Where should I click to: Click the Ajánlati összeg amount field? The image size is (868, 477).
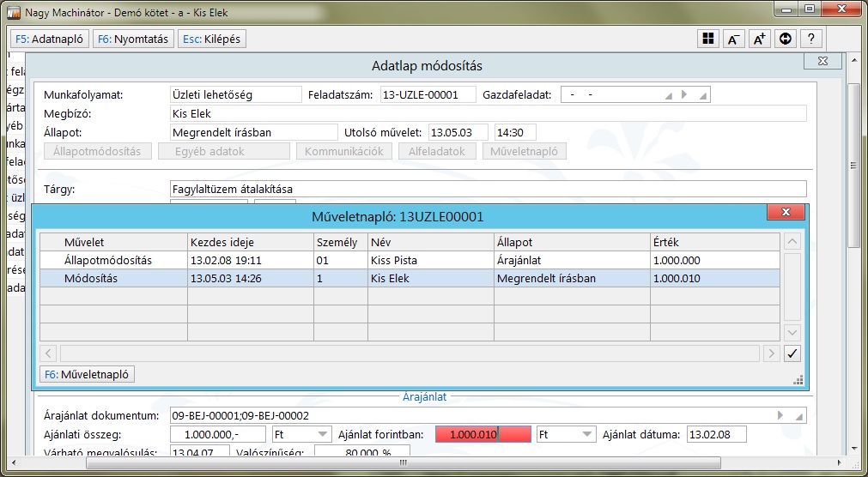coord(218,434)
